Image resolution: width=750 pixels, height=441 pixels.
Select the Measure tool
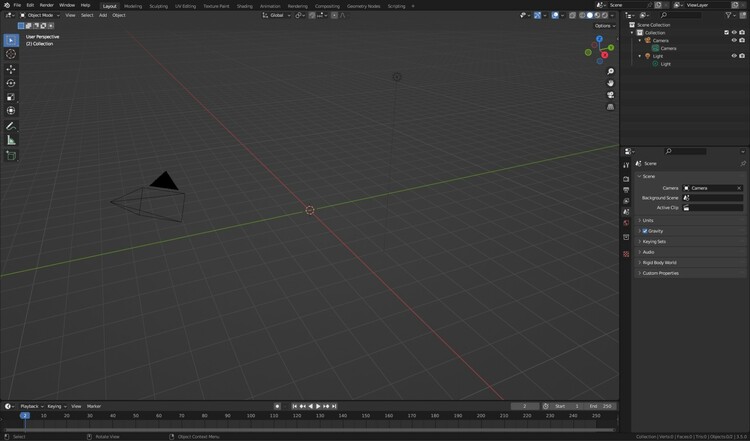click(x=11, y=140)
